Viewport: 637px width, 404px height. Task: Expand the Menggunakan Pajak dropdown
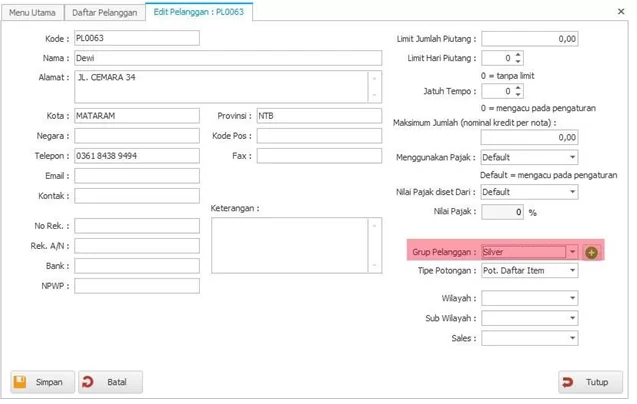click(572, 158)
